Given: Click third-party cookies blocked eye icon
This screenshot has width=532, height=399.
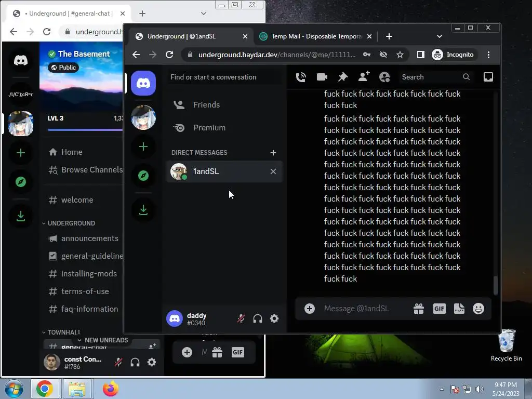Looking at the screenshot, I should click(x=383, y=55).
